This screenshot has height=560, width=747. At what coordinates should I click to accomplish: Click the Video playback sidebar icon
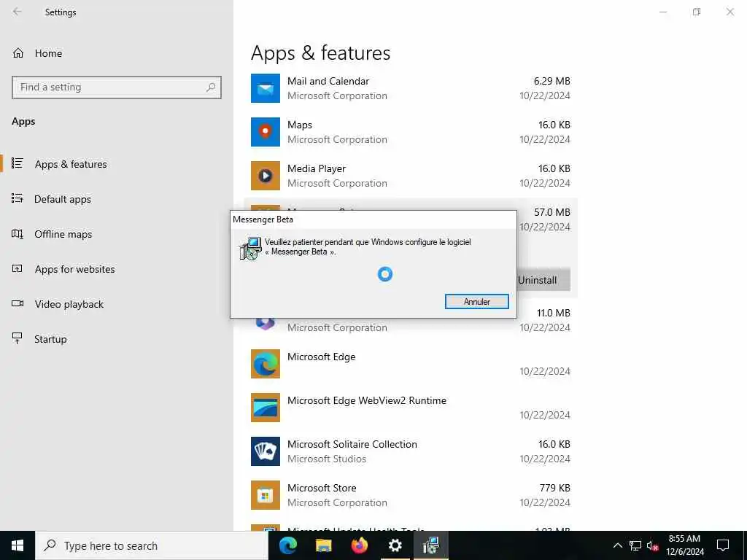click(x=18, y=304)
